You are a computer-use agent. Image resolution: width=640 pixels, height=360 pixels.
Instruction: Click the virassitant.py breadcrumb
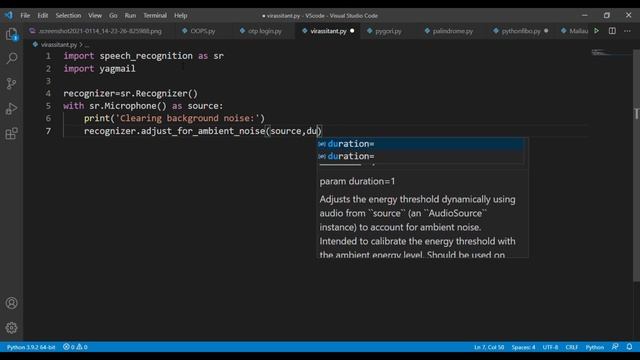pos(58,44)
